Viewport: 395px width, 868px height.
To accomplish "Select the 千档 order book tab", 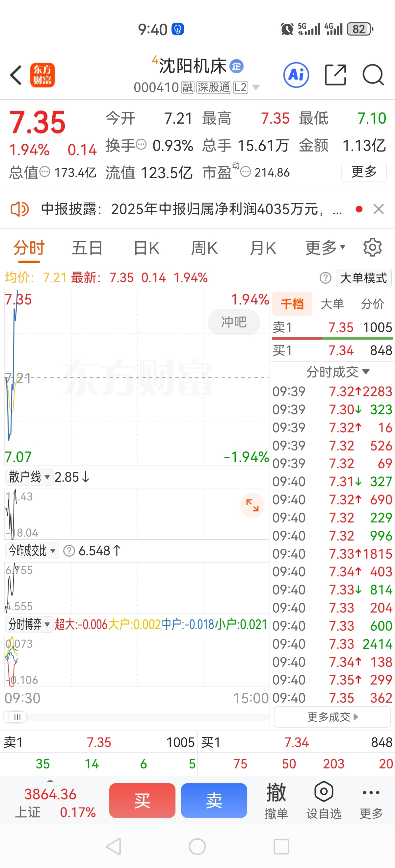I will [x=292, y=304].
